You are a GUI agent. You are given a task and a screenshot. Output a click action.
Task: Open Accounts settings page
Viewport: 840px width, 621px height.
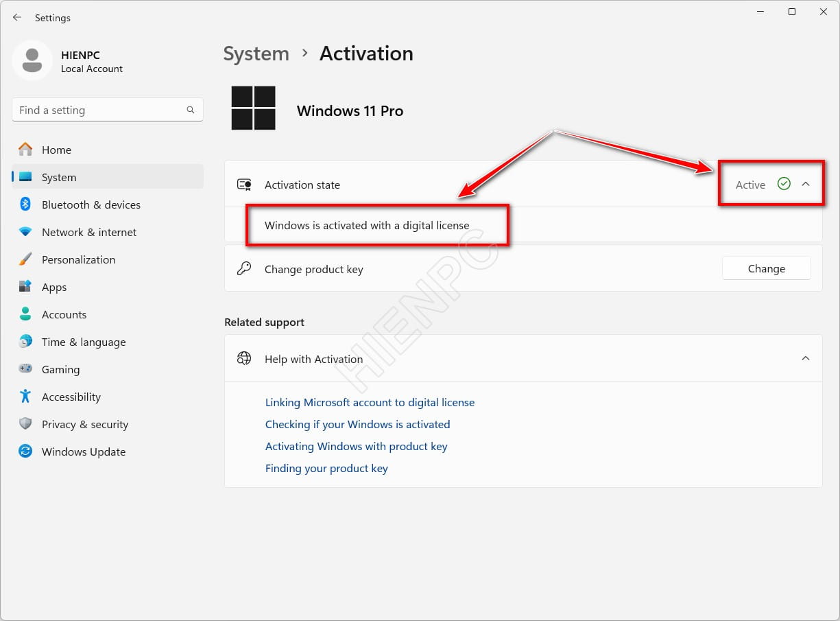tap(108, 314)
